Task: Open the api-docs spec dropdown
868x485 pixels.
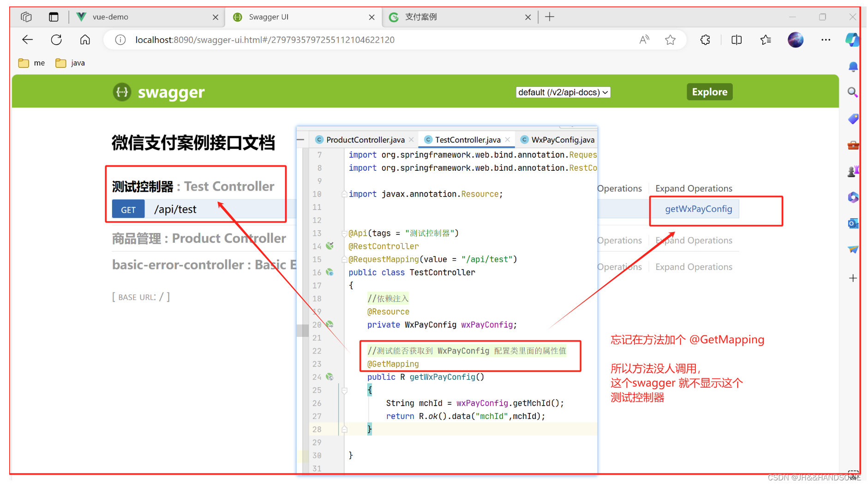Action: click(x=563, y=92)
